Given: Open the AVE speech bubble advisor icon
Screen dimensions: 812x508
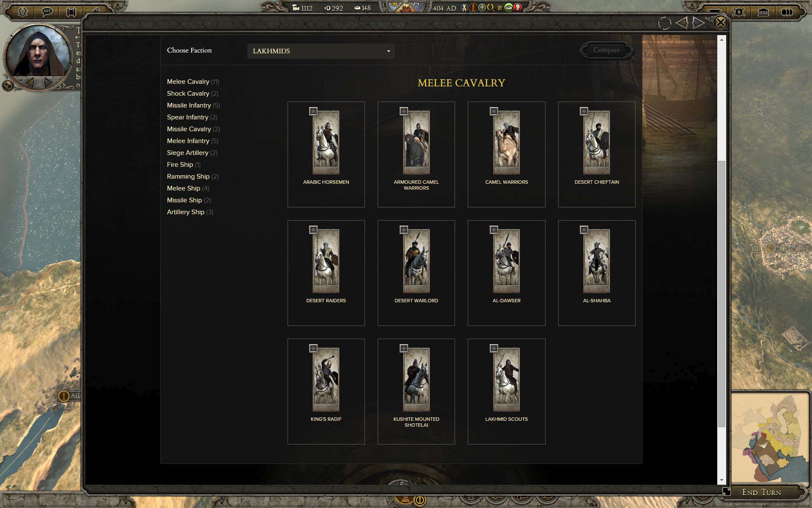Looking at the screenshot, I should point(47,11).
